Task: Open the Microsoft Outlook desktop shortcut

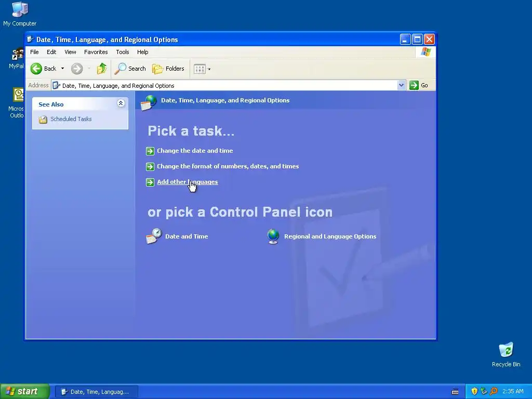Action: click(16, 103)
